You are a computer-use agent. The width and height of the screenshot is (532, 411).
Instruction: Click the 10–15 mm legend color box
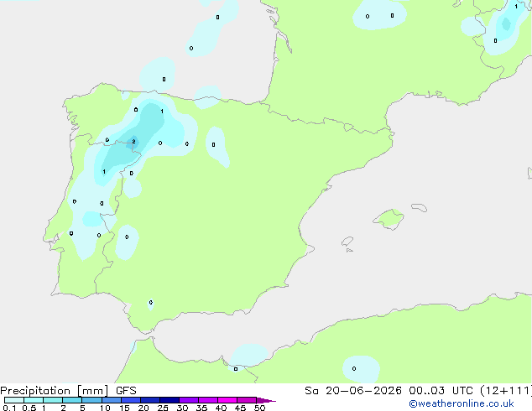111,400
